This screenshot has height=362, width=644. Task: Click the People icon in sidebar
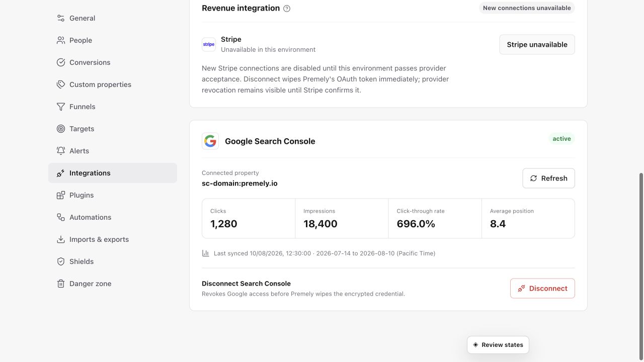coord(61,40)
